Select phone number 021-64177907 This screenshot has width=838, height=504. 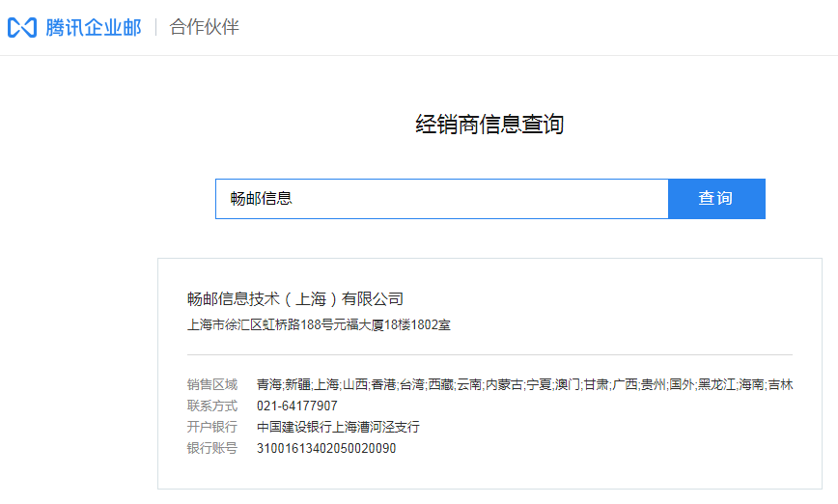[297, 406]
